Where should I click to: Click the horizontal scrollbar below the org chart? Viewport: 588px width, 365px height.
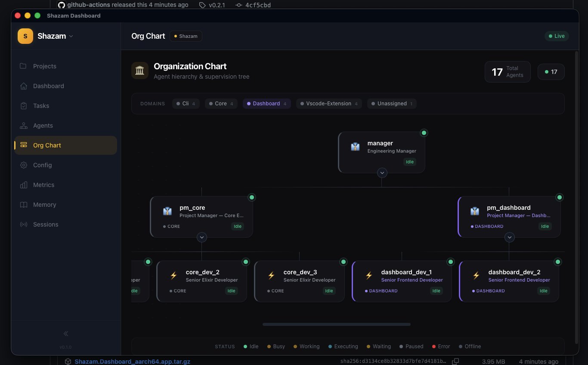pyautogui.click(x=336, y=324)
